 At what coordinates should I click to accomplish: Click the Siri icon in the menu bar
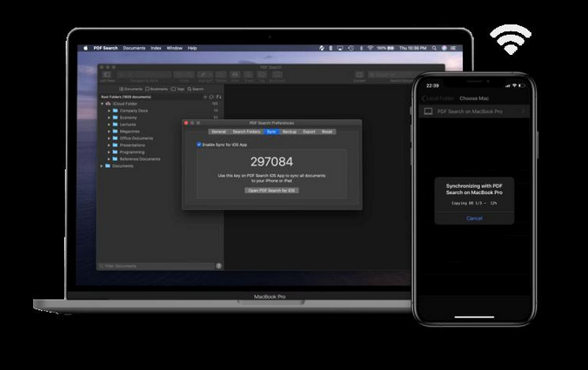444,48
